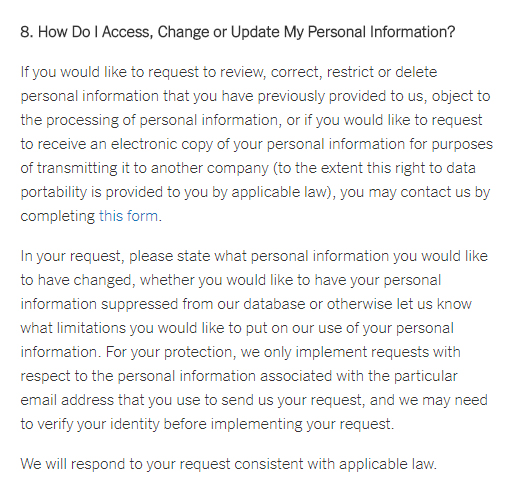Open the "this form" link
Viewport: 506px width, 491px height.
coord(128,216)
